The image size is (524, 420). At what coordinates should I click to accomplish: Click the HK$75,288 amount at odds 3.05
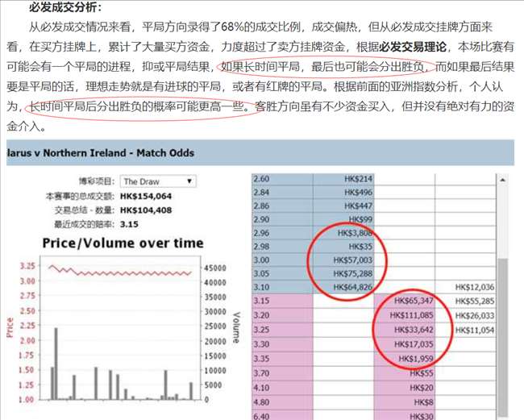tap(344, 274)
